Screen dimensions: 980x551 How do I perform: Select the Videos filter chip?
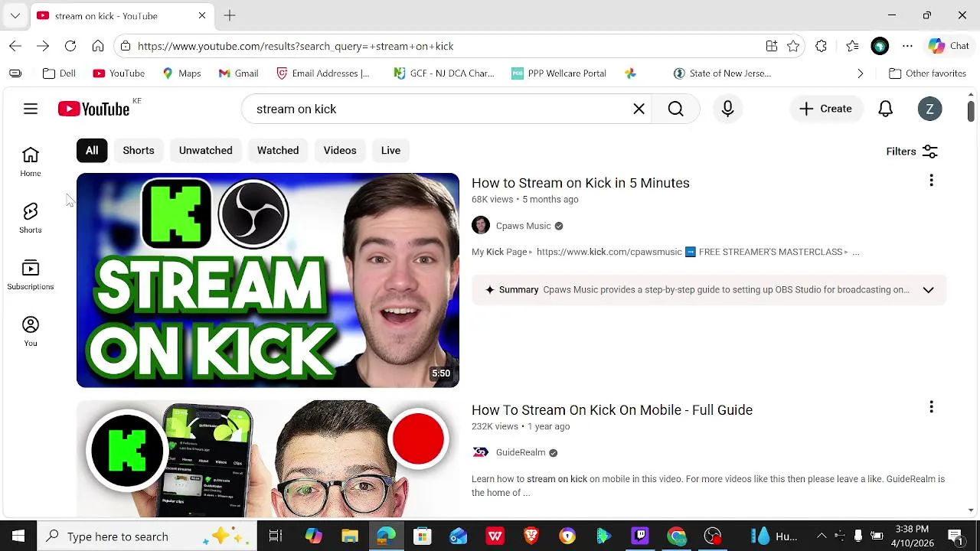pos(340,151)
